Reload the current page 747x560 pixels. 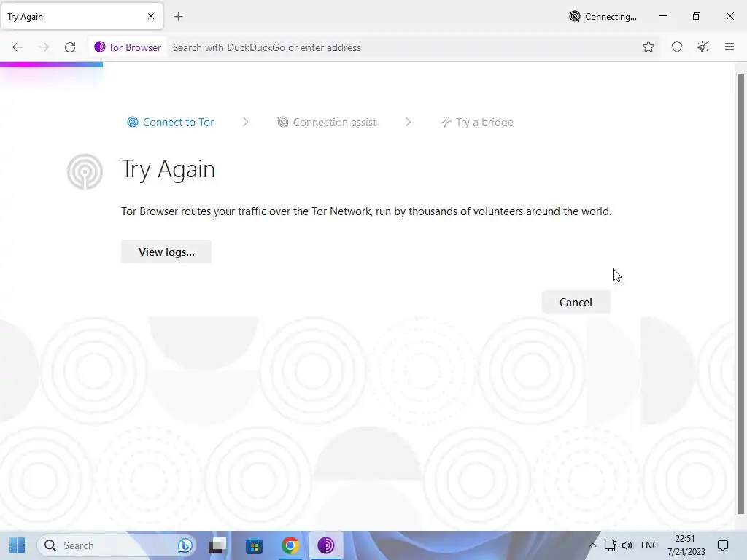(70, 47)
